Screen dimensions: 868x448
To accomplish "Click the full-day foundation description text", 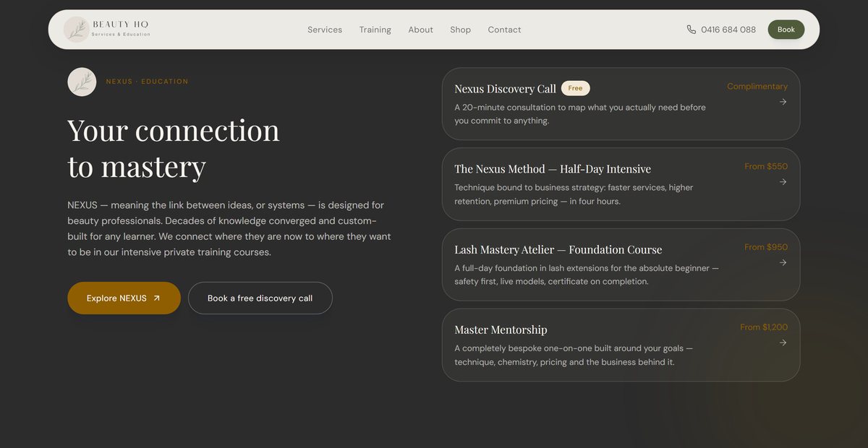I will [587, 275].
